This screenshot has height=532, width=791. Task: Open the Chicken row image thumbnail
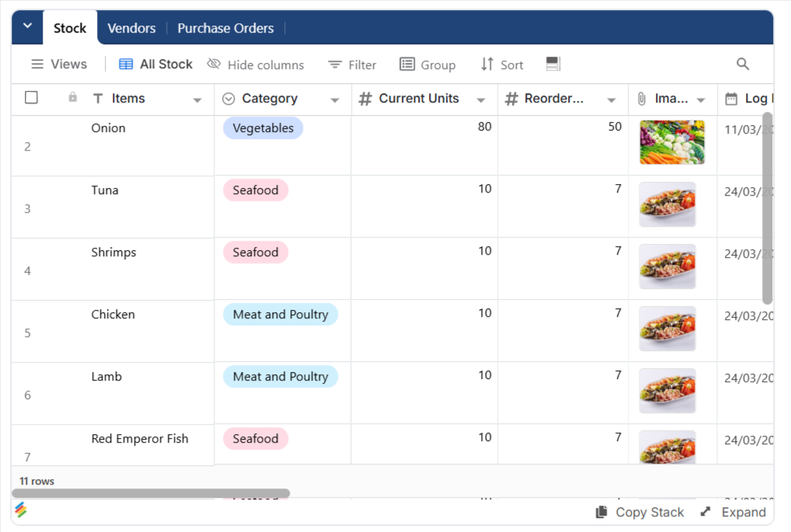pos(667,329)
